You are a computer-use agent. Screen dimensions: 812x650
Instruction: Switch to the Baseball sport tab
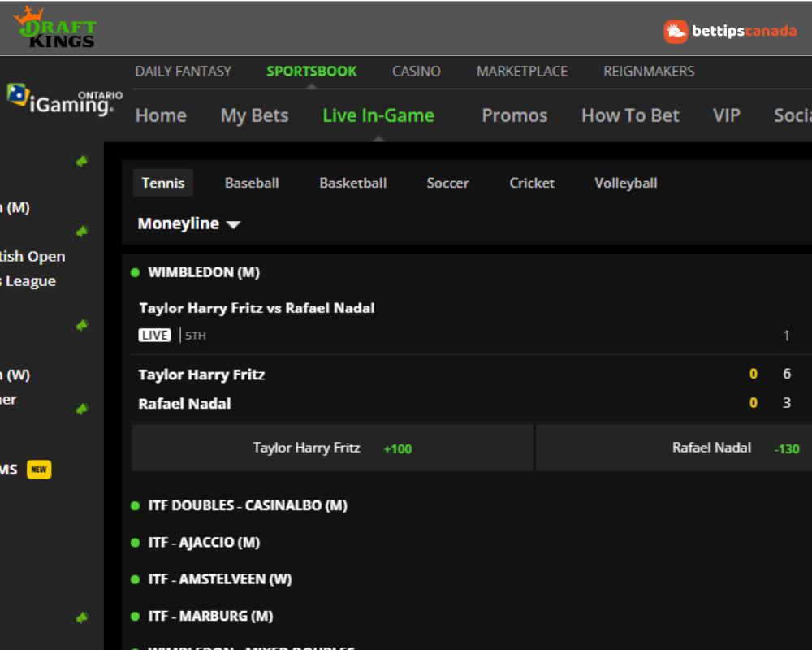[x=252, y=183]
